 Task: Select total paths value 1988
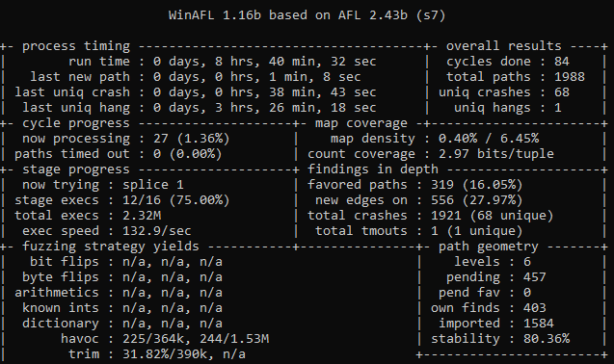point(570,77)
